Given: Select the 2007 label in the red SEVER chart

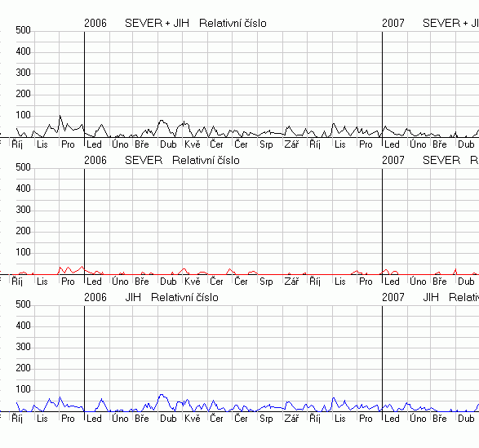Looking at the screenshot, I should pos(393,161).
